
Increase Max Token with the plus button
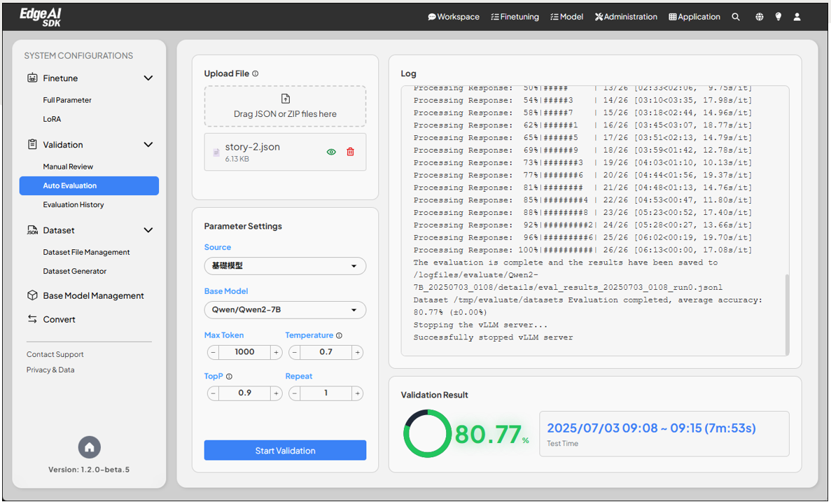[x=277, y=352]
